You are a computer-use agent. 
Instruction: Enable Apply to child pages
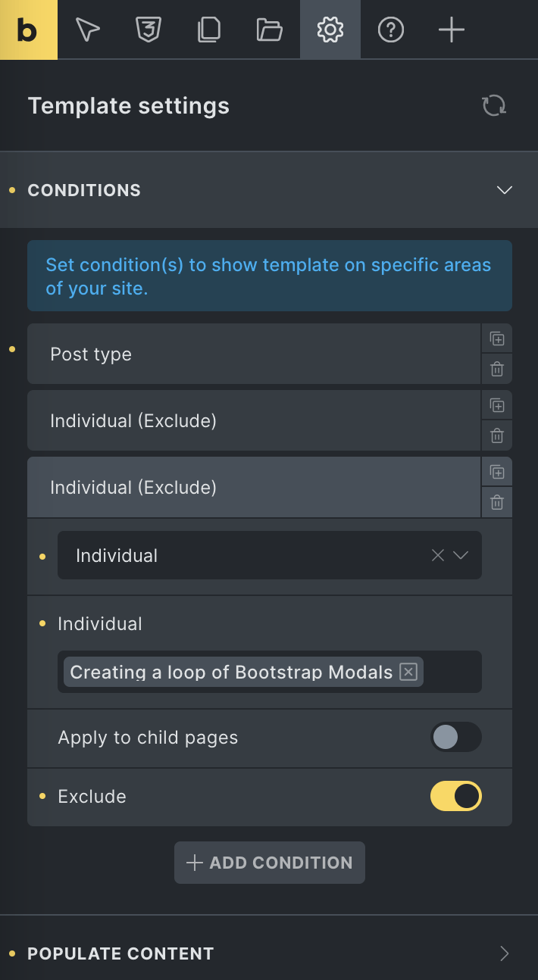(x=456, y=737)
